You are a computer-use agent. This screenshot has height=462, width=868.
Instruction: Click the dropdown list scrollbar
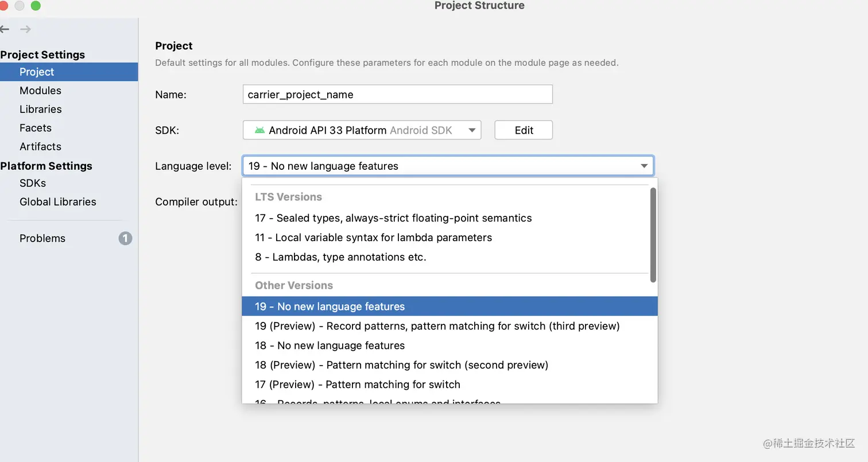(653, 235)
